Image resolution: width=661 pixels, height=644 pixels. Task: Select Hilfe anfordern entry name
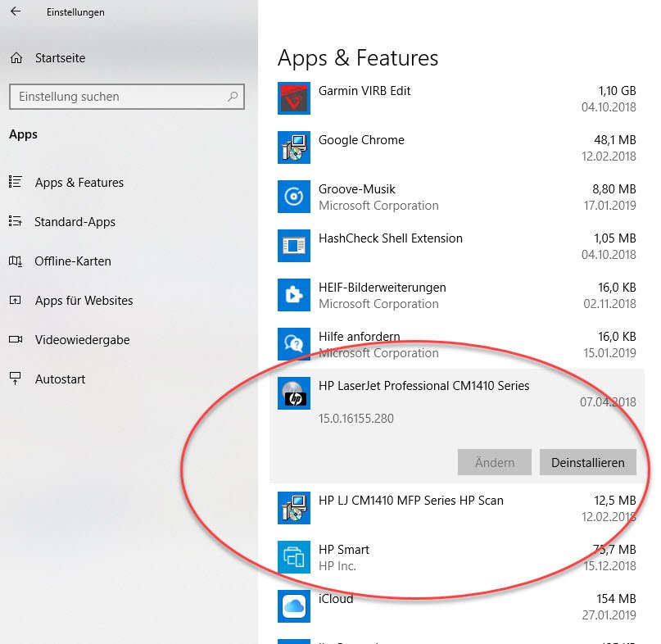point(359,337)
